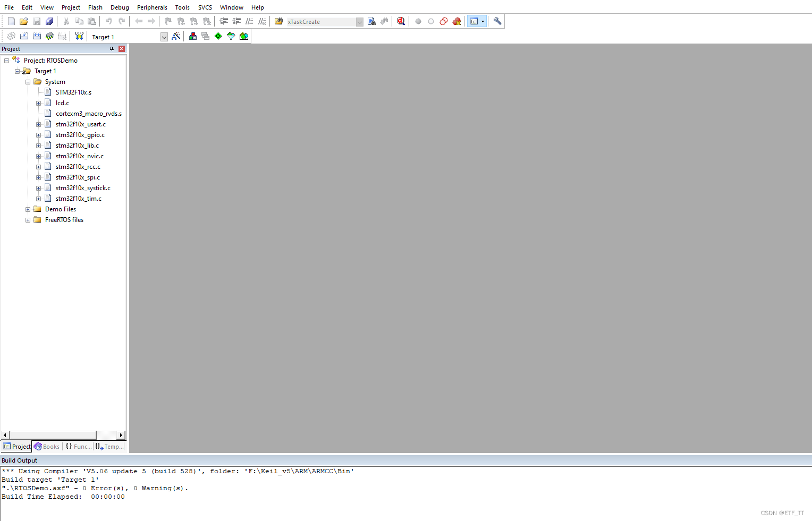Image resolution: width=812 pixels, height=521 pixels.
Task: Open the Project menu
Action: 71,7
